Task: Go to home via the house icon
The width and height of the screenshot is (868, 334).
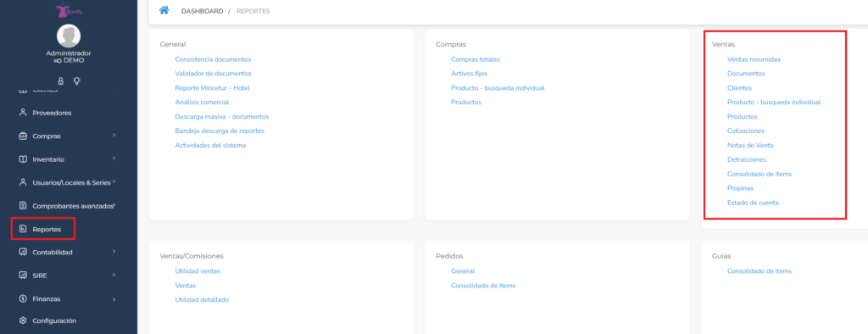Action: pyautogui.click(x=164, y=10)
